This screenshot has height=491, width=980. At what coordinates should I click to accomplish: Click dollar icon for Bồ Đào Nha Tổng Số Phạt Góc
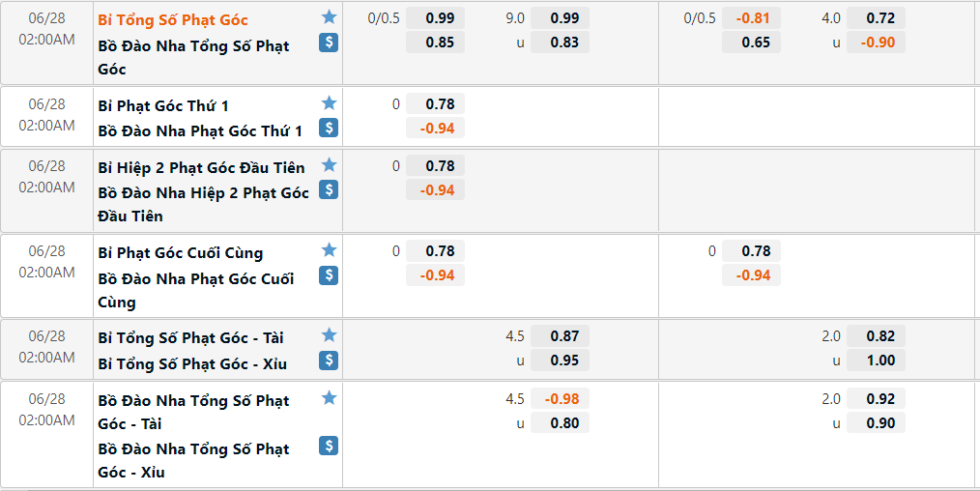(329, 43)
